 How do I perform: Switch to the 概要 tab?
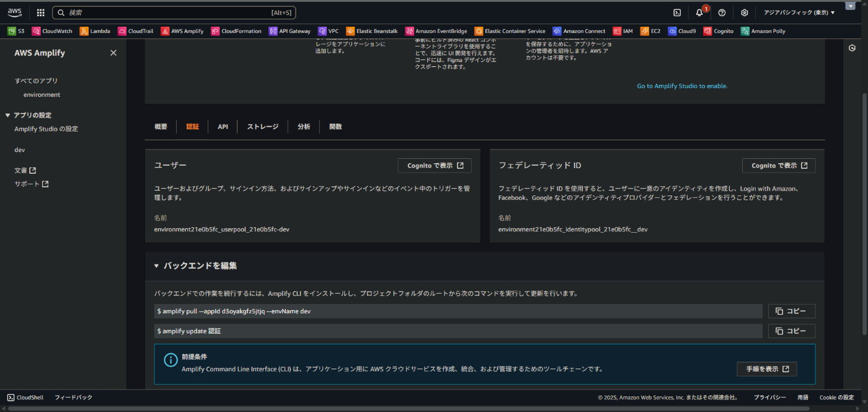click(161, 127)
